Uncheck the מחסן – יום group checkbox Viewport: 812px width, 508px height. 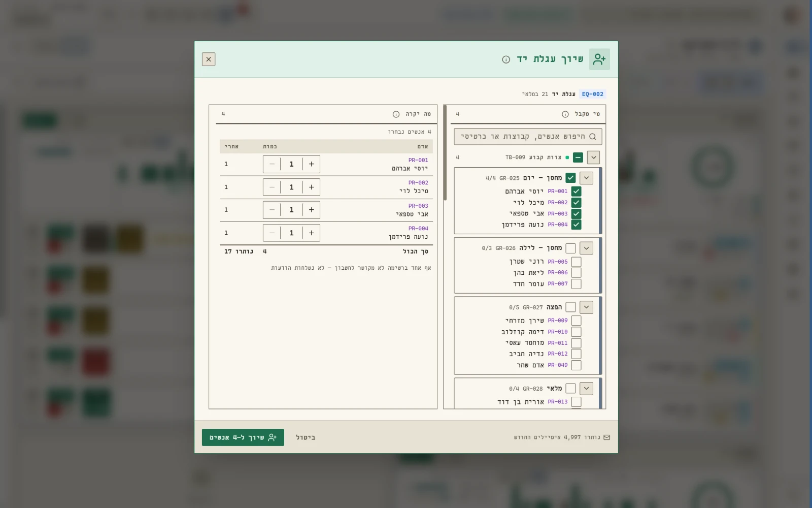571,178
